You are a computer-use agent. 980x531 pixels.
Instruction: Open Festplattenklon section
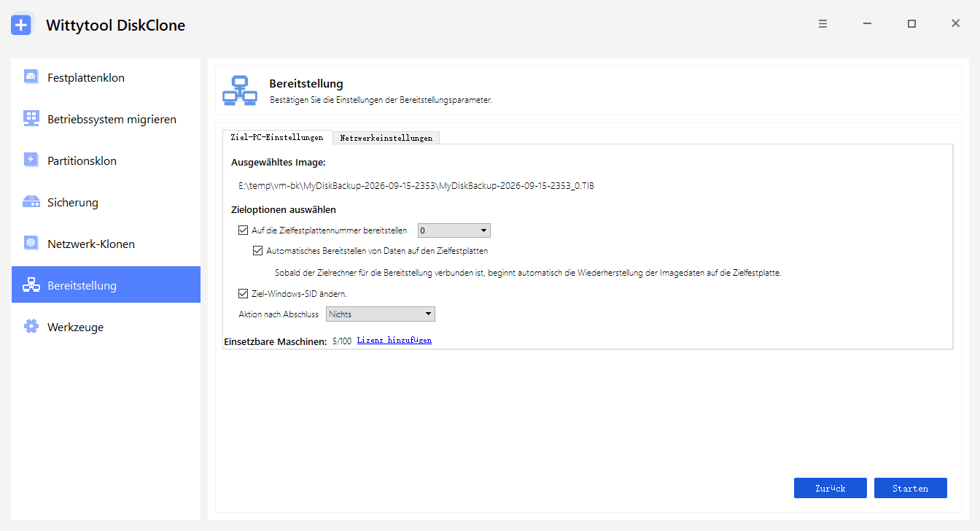tap(106, 77)
